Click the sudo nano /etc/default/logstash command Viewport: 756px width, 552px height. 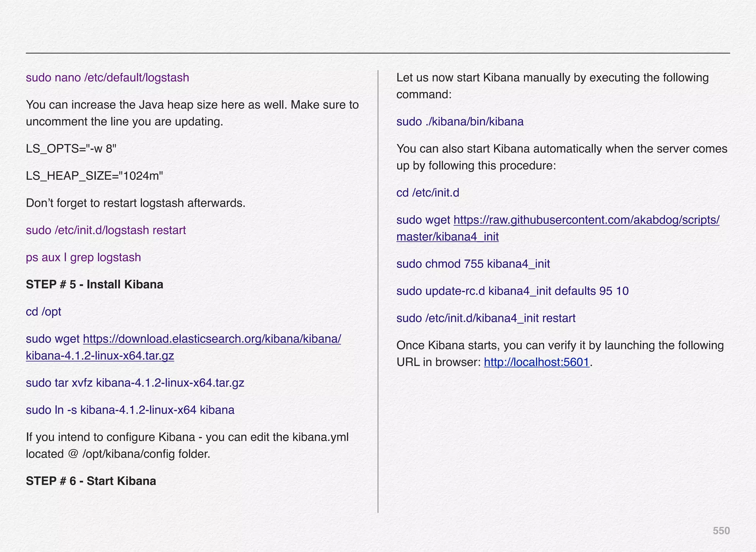coord(107,78)
